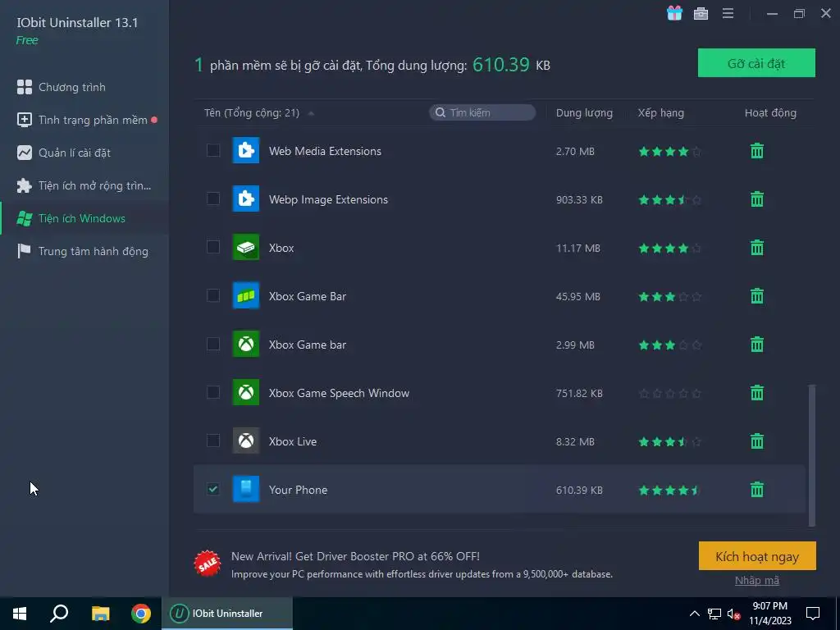Viewport: 840px width, 630px height.
Task: Click the network tray icon
Action: click(x=714, y=614)
